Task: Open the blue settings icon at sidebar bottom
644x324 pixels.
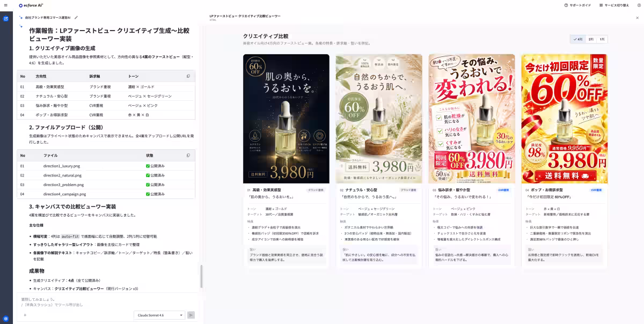Action: click(6, 318)
